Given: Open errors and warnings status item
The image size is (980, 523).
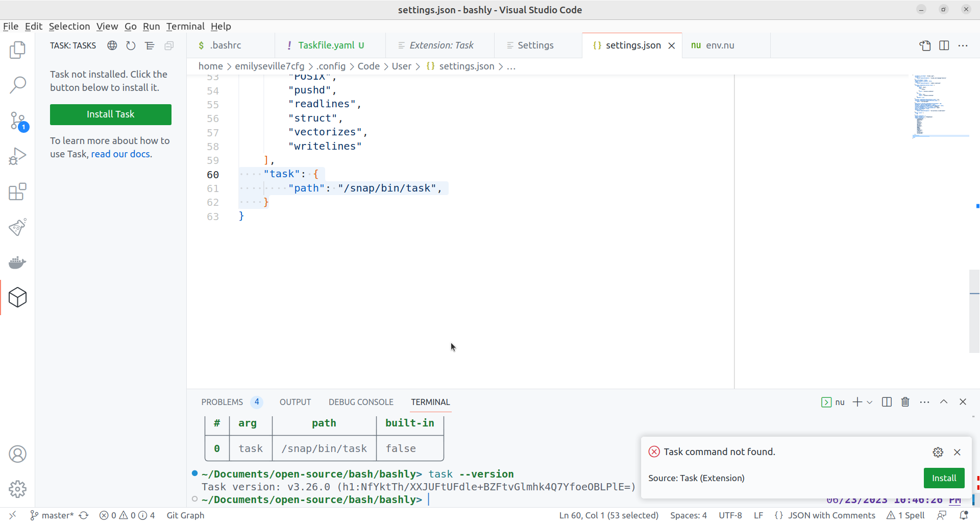Looking at the screenshot, I should click(x=127, y=515).
